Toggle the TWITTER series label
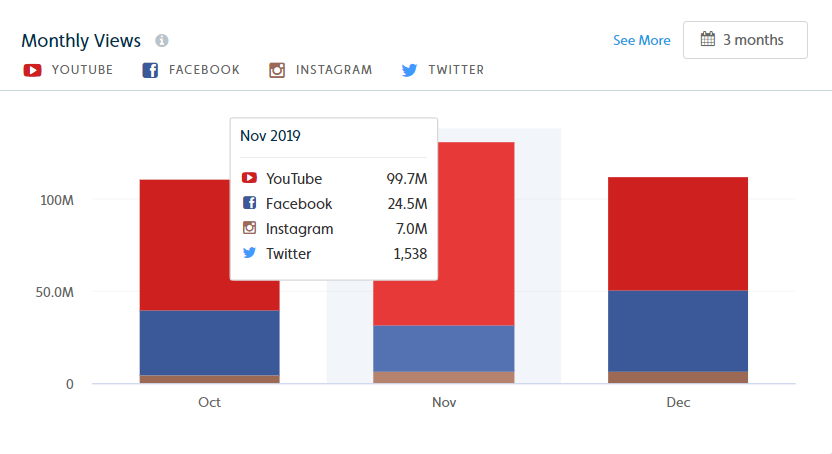The width and height of the screenshot is (832, 454). coord(456,70)
